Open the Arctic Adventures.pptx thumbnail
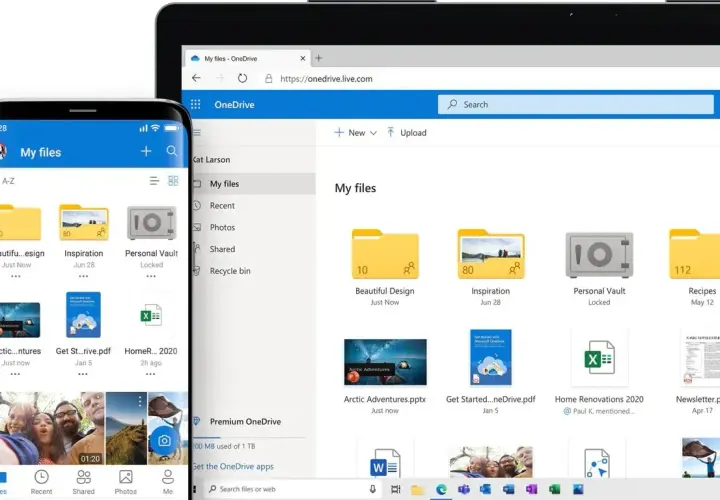Viewport: 720px width, 500px height. point(385,362)
